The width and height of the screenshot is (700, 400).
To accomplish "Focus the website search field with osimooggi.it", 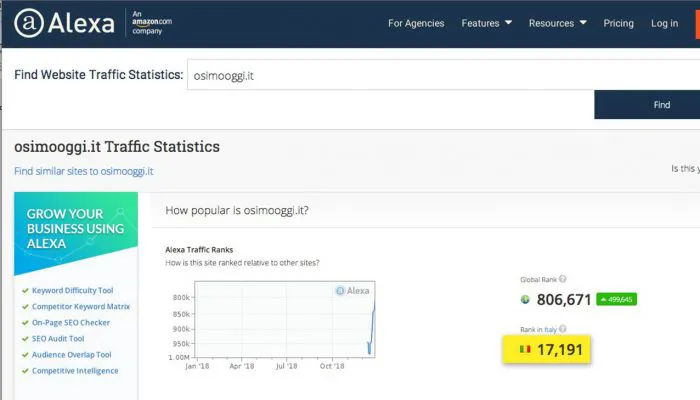I will pos(443,75).
